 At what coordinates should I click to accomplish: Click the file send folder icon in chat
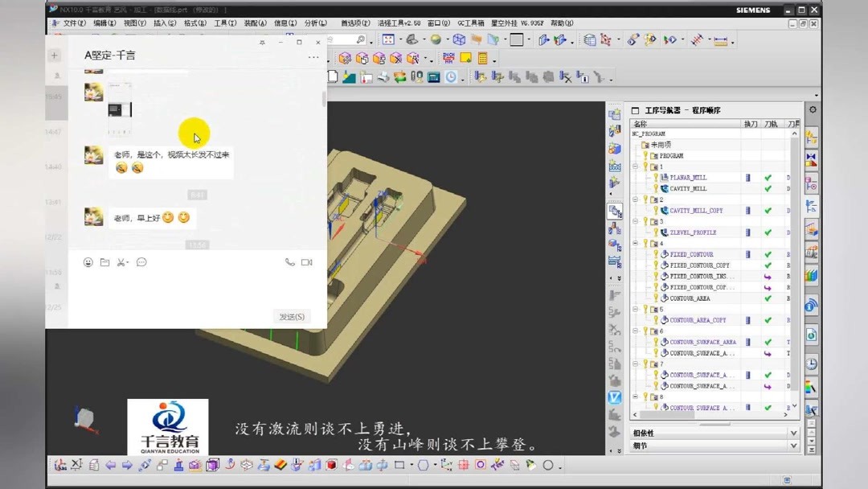click(x=105, y=261)
